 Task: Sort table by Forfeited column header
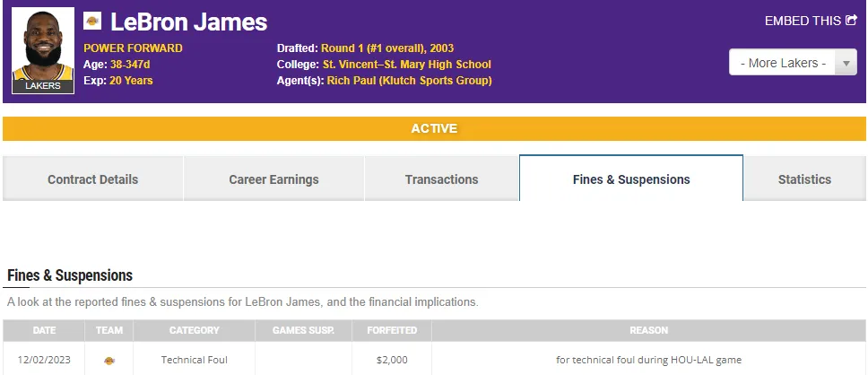pyautogui.click(x=392, y=330)
